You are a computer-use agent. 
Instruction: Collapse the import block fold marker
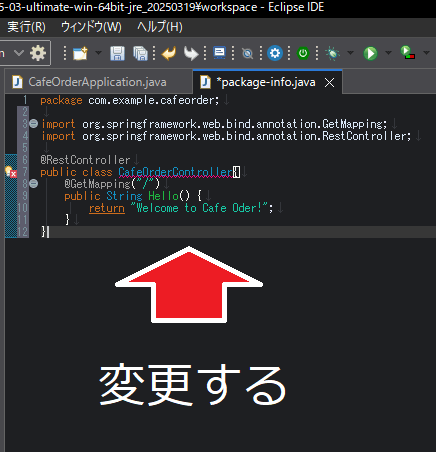click(34, 124)
